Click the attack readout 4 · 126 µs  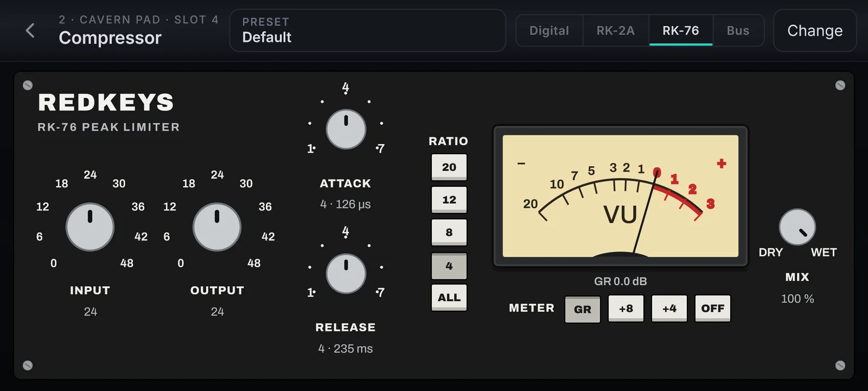346,204
